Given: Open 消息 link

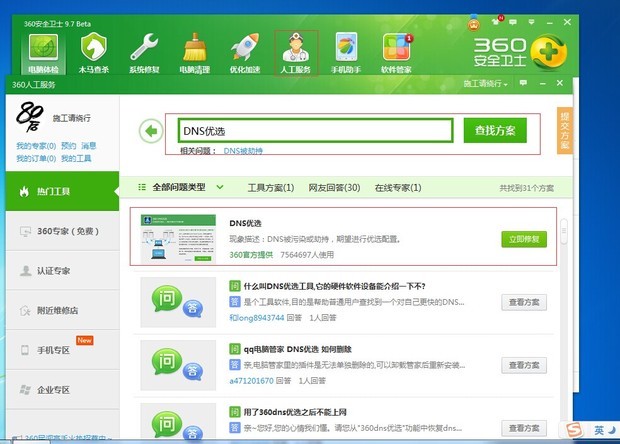Looking at the screenshot, I should [89, 146].
